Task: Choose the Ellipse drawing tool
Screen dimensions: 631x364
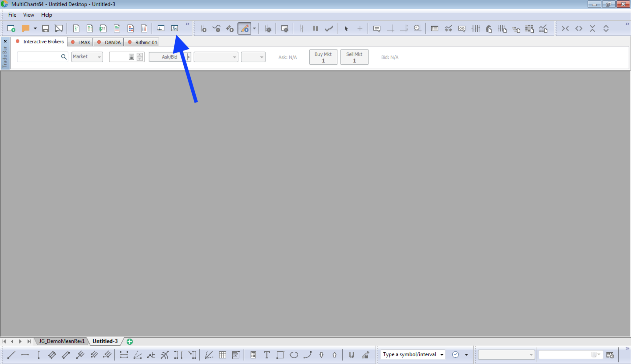Action: click(294, 355)
